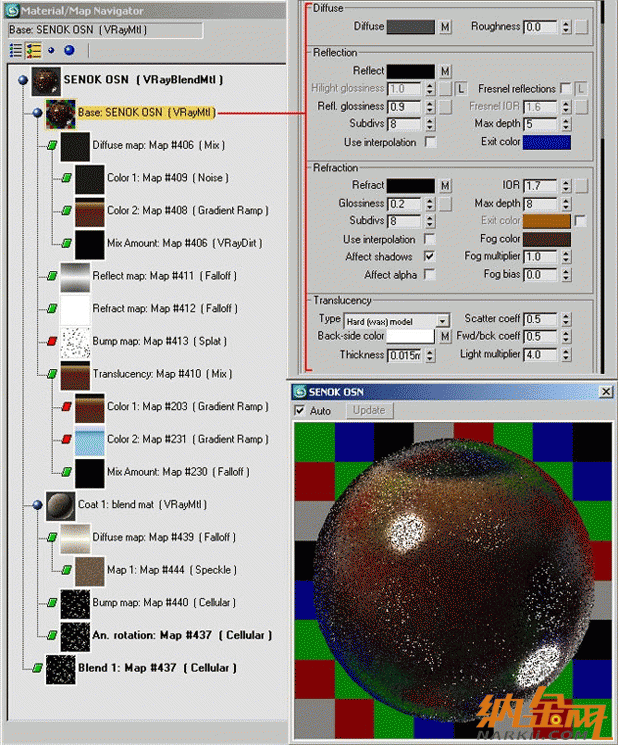Viewport: 618px width, 745px height.
Task: Adjust refraction Glossiness spinner arrows
Action: 430,204
